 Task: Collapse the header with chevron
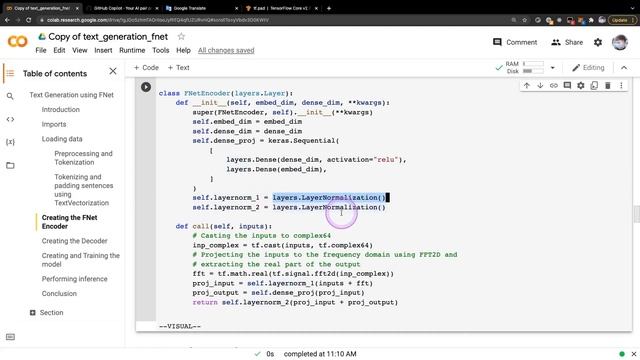(624, 68)
